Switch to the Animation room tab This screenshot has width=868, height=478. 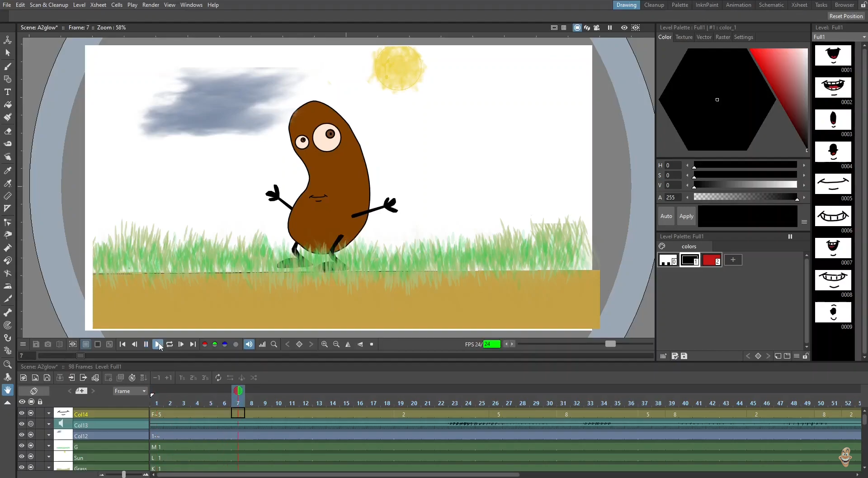pos(738,5)
